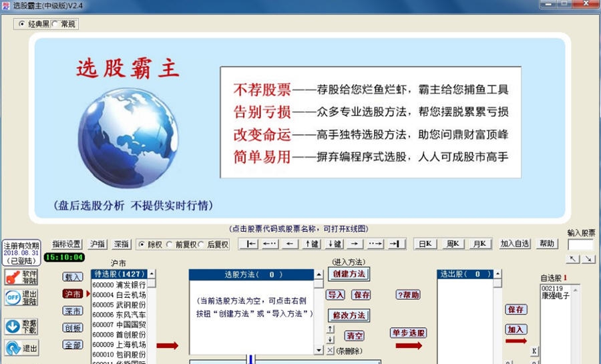Click the OFF logout login icon

coord(22,297)
